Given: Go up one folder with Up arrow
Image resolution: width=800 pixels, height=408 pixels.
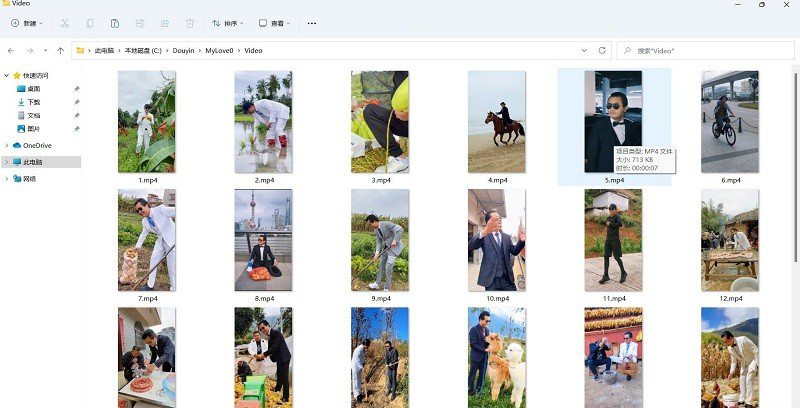Looking at the screenshot, I should tap(61, 50).
